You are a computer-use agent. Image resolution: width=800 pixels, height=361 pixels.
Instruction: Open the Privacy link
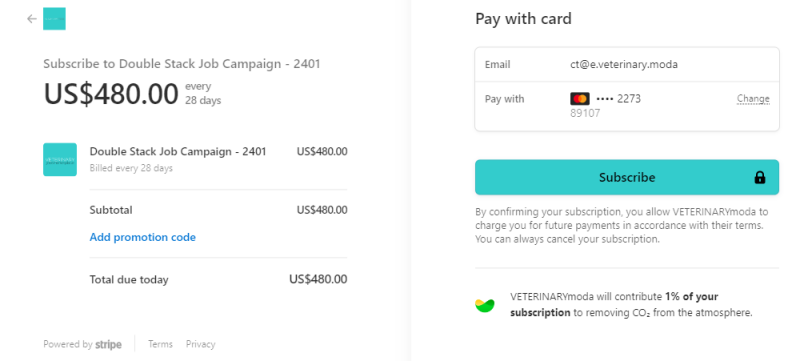click(201, 344)
